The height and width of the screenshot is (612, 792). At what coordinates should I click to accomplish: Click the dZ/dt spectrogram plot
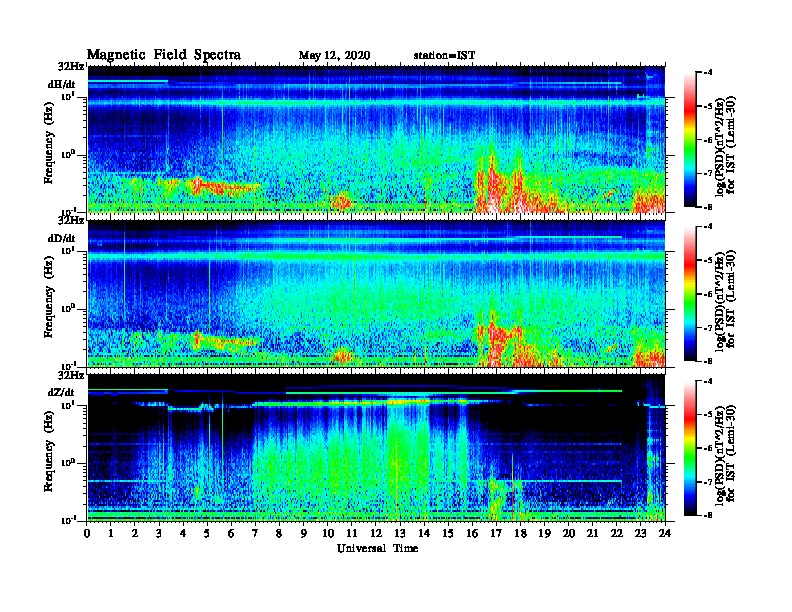click(376, 448)
